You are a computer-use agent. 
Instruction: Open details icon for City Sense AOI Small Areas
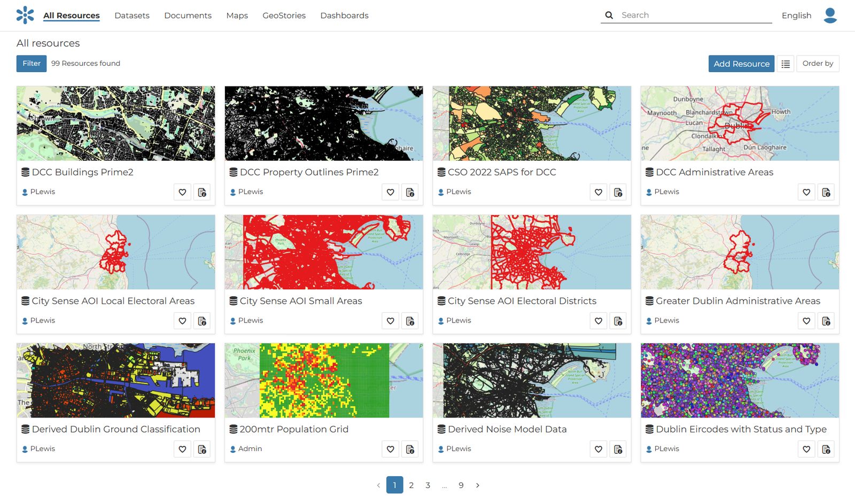[410, 321]
